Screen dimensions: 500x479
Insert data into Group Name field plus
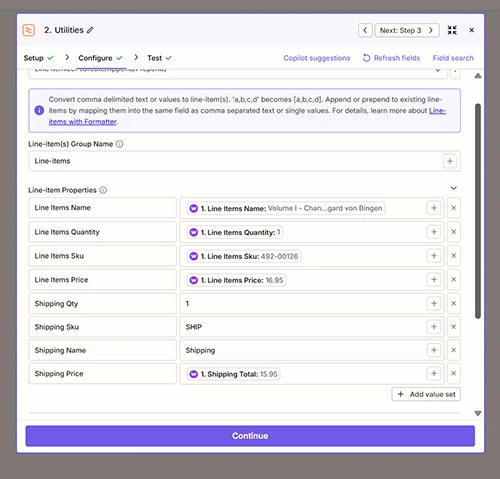click(450, 161)
